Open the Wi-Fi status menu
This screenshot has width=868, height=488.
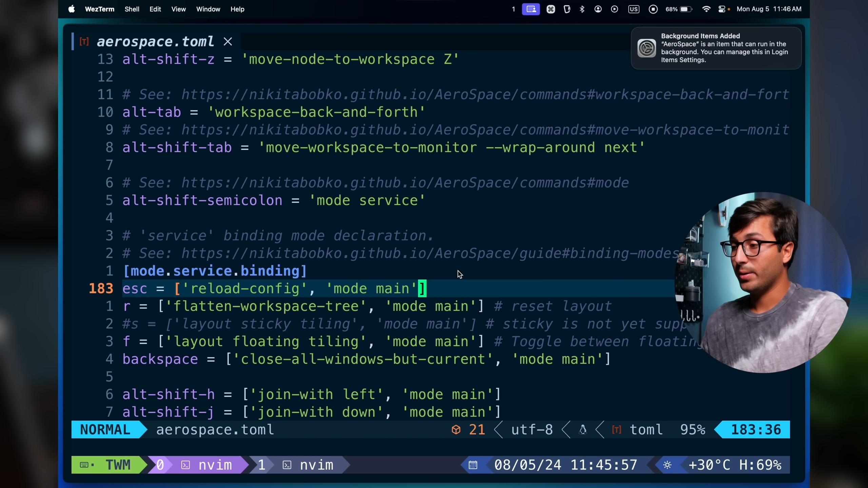(706, 9)
